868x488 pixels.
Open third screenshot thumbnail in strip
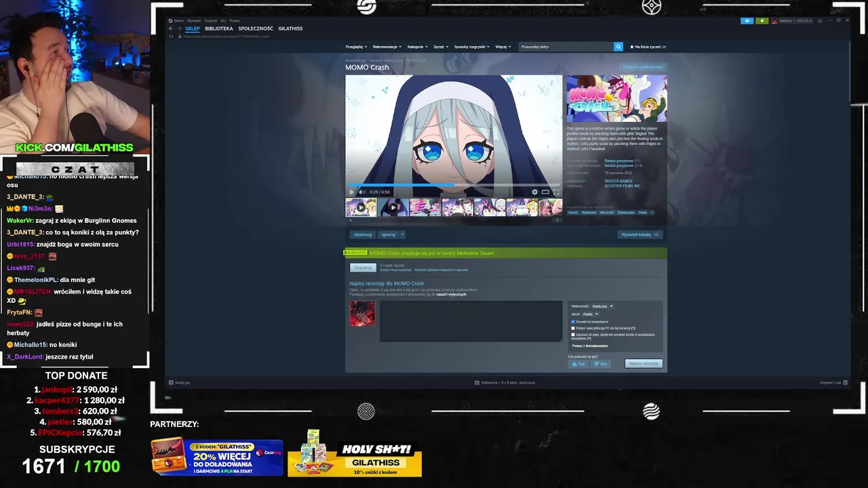point(425,207)
